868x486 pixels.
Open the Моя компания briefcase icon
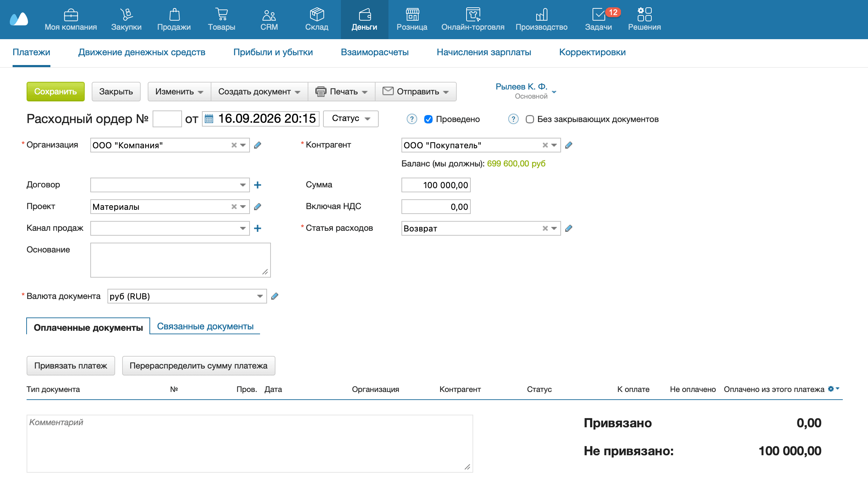pos(71,15)
